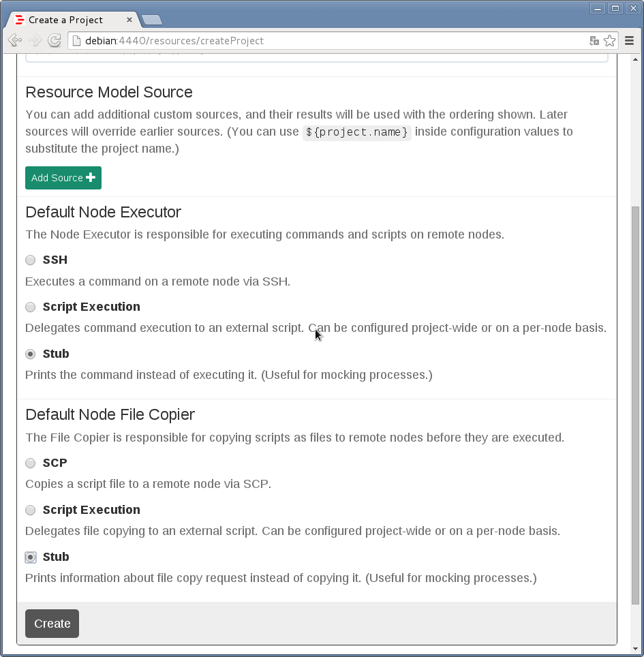Select Stub file copier radio

click(x=30, y=557)
